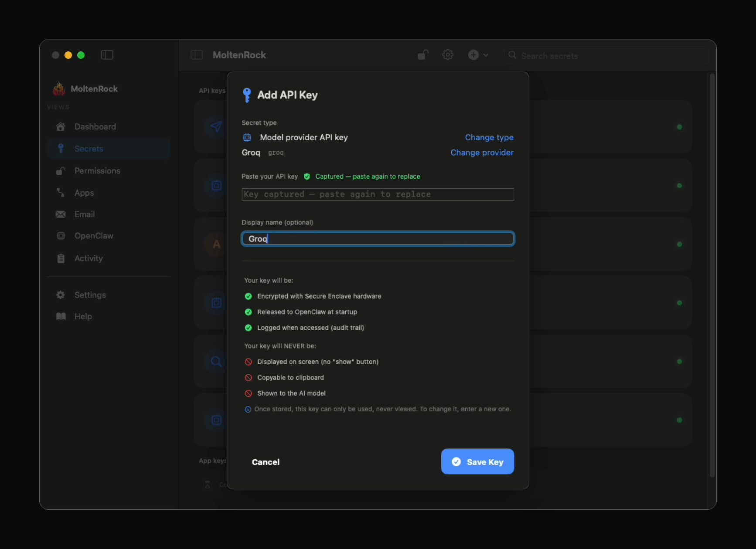
Task: Click the secrets list vertical scrollbar
Action: pos(712,275)
